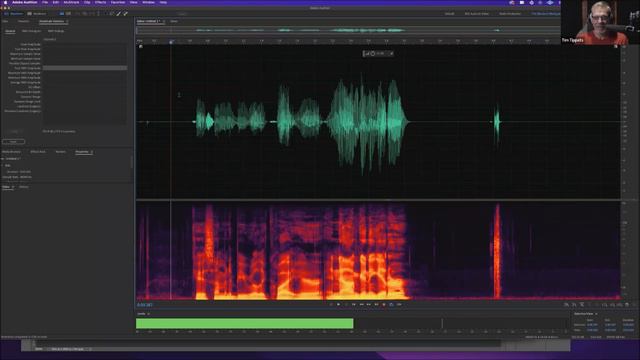Screen dimensions: 640x360
Task: Click the View End time field
Action: click(610, 330)
